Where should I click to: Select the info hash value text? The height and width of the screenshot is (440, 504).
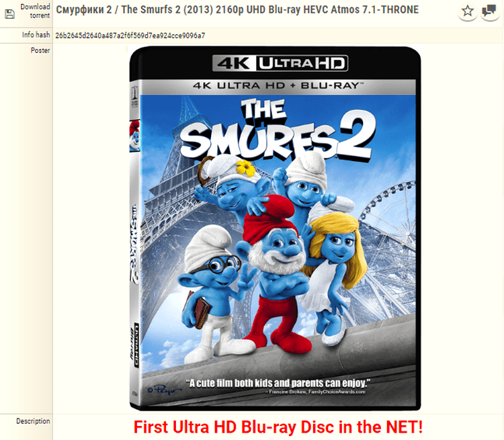point(130,36)
